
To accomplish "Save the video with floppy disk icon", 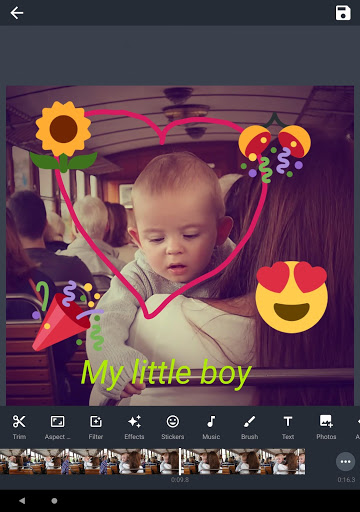I will 343,13.
